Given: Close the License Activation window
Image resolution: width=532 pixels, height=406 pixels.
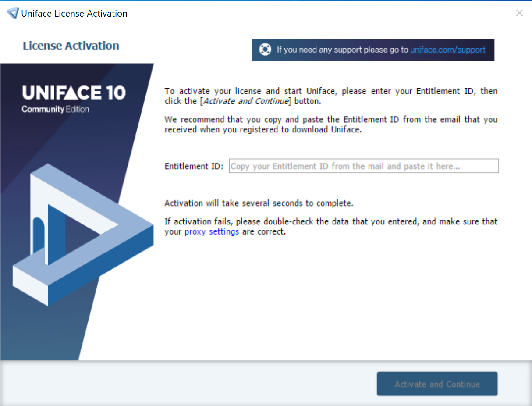Looking at the screenshot, I should tap(519, 13).
